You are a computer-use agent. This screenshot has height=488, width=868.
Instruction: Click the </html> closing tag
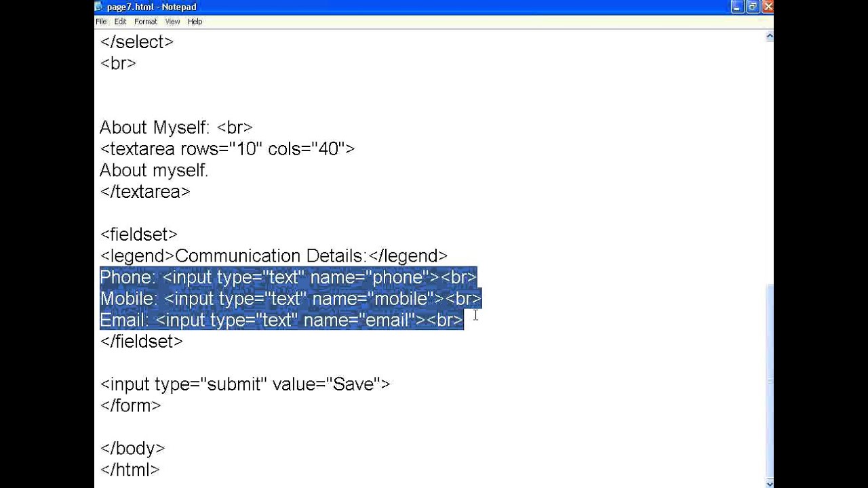coord(130,470)
